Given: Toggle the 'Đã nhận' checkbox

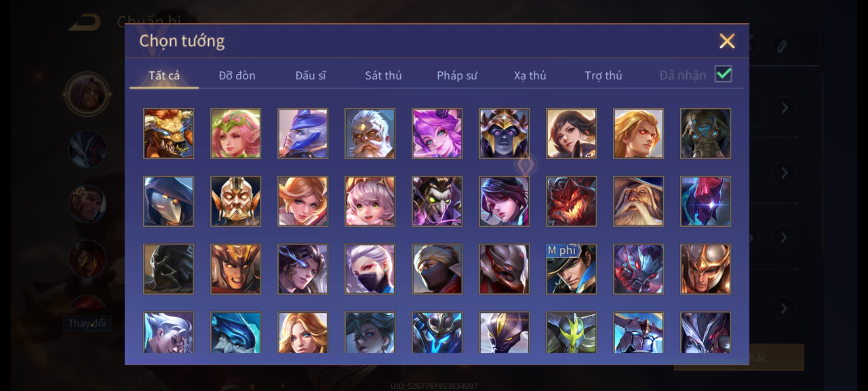Looking at the screenshot, I should [723, 74].
